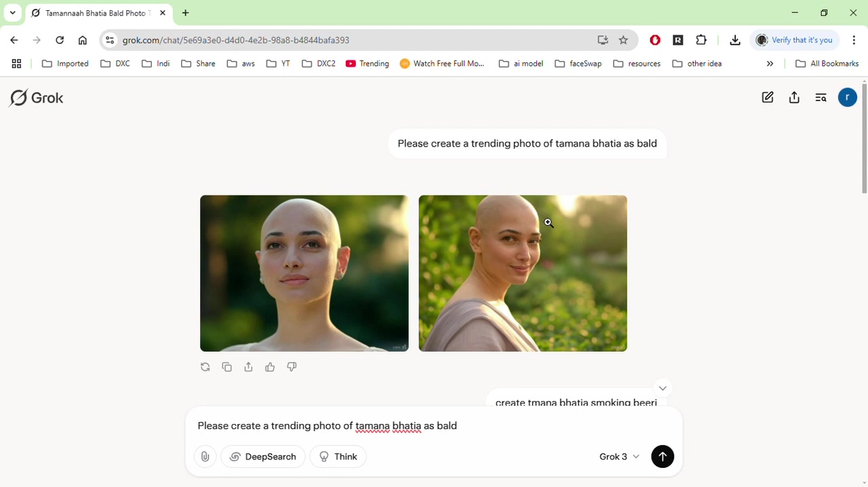Copy the generated image response
Image resolution: width=868 pixels, height=487 pixels.
(226, 367)
